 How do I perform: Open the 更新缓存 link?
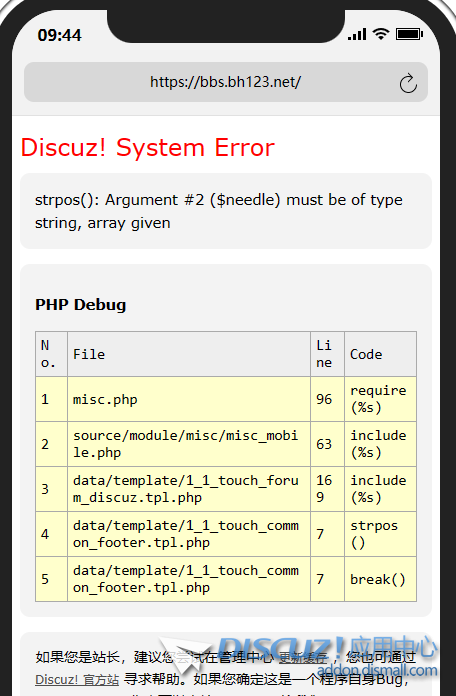point(303,657)
